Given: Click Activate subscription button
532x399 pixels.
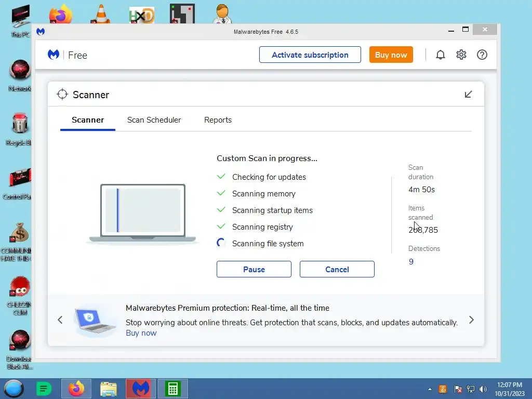Looking at the screenshot, I should coord(310,55).
